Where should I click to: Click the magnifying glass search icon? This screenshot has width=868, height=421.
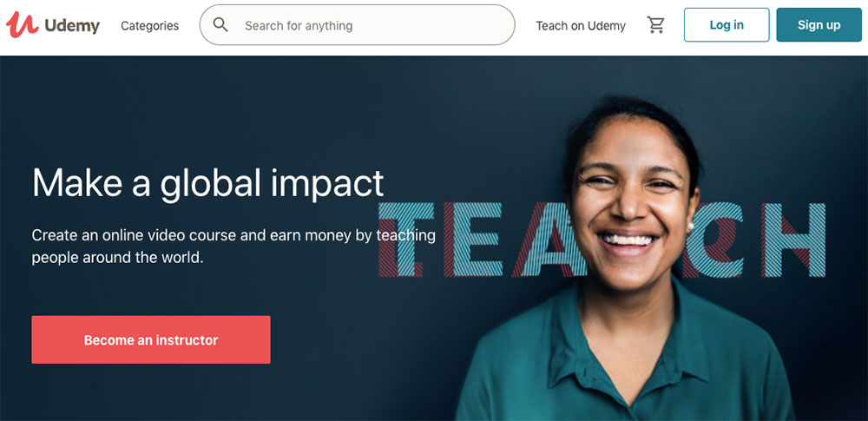220,25
